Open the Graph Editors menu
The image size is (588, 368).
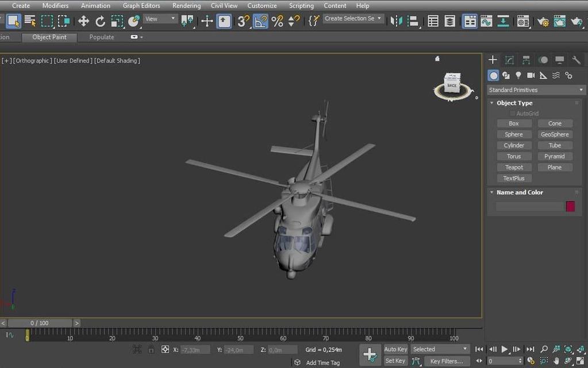[x=141, y=6]
